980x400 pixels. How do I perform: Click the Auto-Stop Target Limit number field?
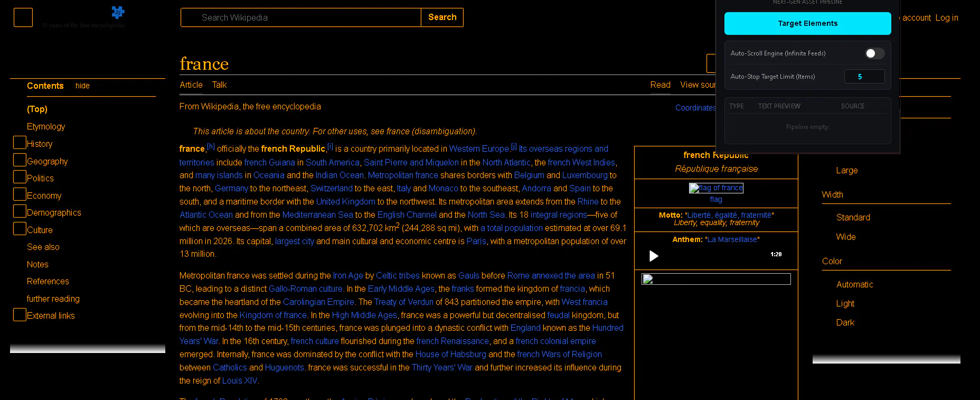864,77
